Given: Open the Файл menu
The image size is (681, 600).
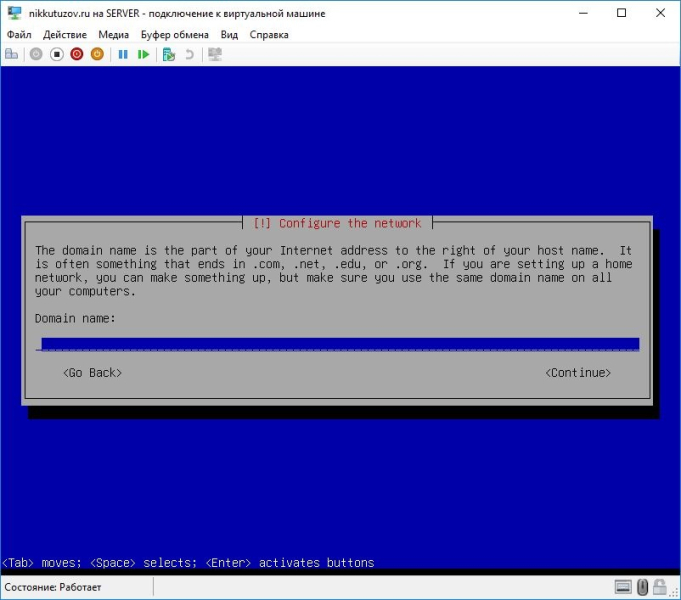Looking at the screenshot, I should point(19,35).
